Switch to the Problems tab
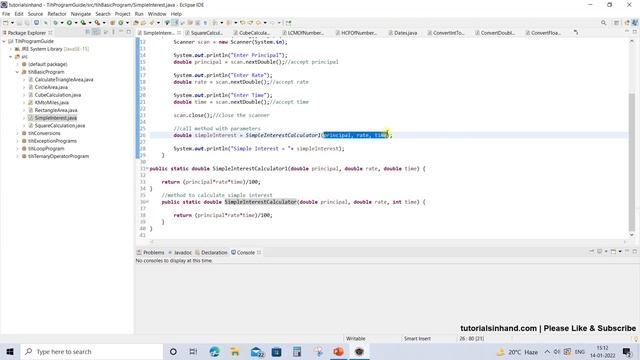The width and height of the screenshot is (640, 360). (x=150, y=253)
